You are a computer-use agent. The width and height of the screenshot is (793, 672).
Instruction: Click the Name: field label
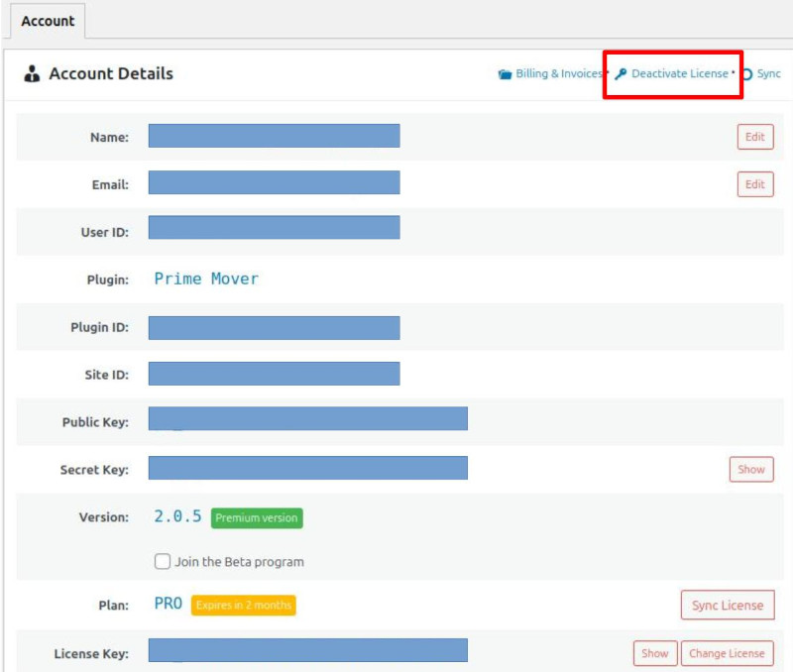[x=109, y=138]
